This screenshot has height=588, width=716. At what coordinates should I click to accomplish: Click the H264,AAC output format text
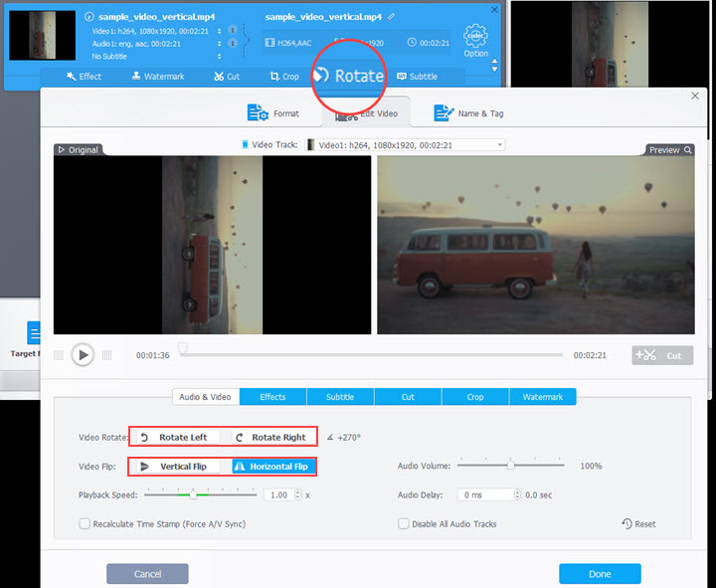point(294,43)
